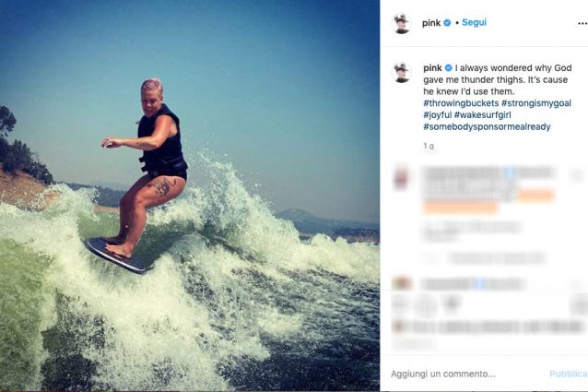Click pink's profile avatar in the post header
Screen dimensions: 588x392
tap(402, 24)
